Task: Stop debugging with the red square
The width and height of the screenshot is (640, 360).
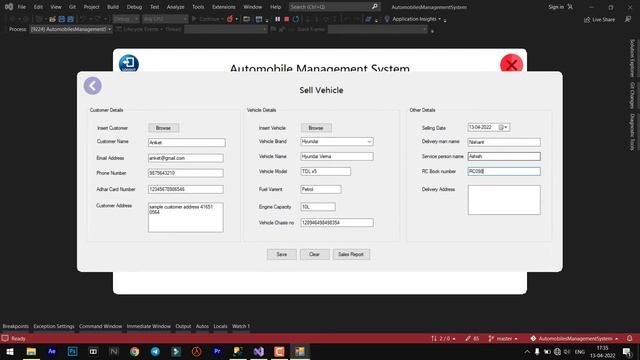Action: click(287, 19)
